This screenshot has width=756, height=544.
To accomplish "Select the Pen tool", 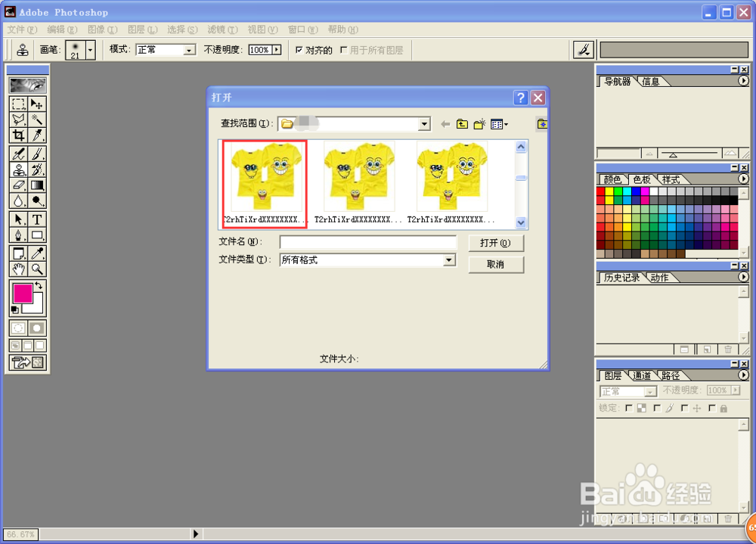I will (x=19, y=235).
